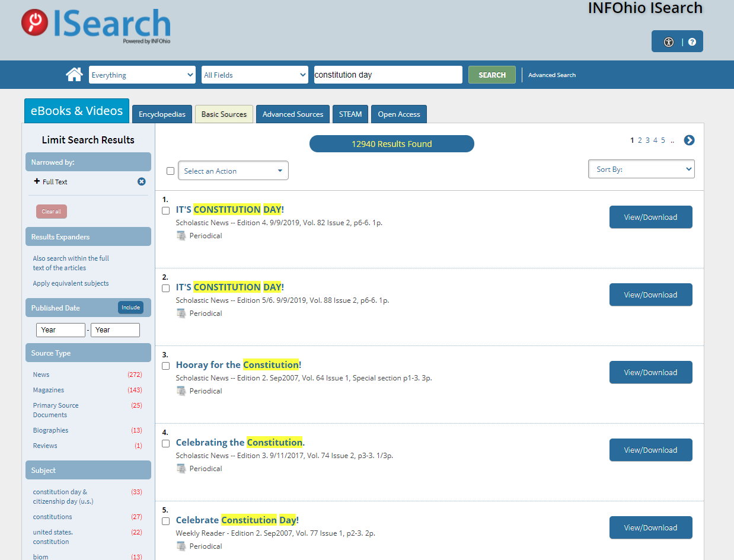The height and width of the screenshot is (560, 734).
Task: Tick the checkbox for result 2
Action: pyautogui.click(x=166, y=288)
